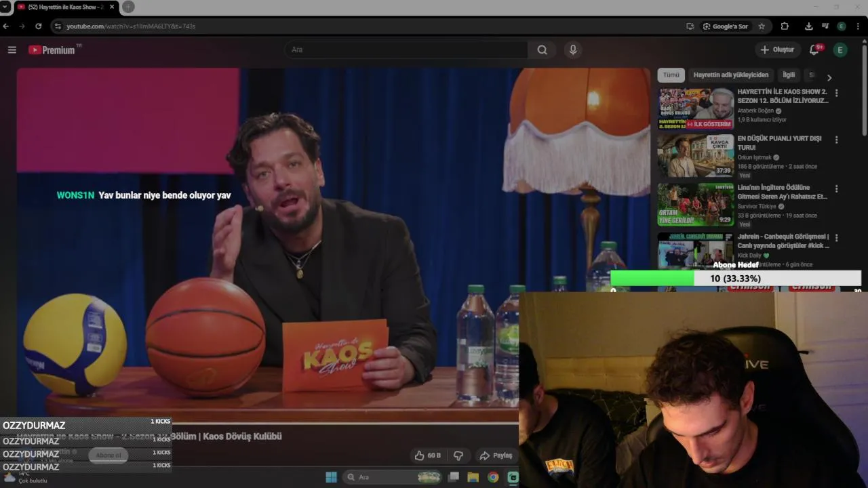Image resolution: width=868 pixels, height=488 pixels.
Task: Go forward in the browser
Action: [x=22, y=26]
